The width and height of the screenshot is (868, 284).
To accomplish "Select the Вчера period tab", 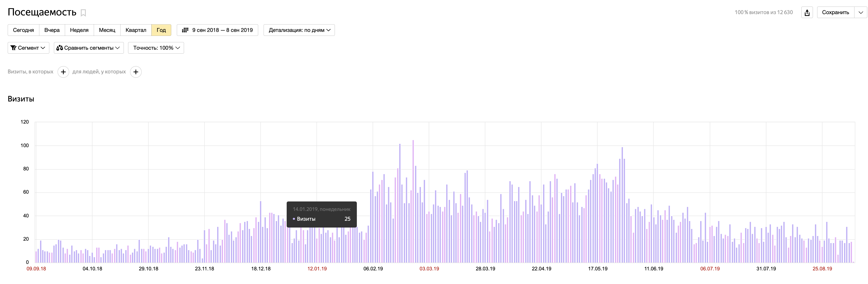I will click(52, 30).
